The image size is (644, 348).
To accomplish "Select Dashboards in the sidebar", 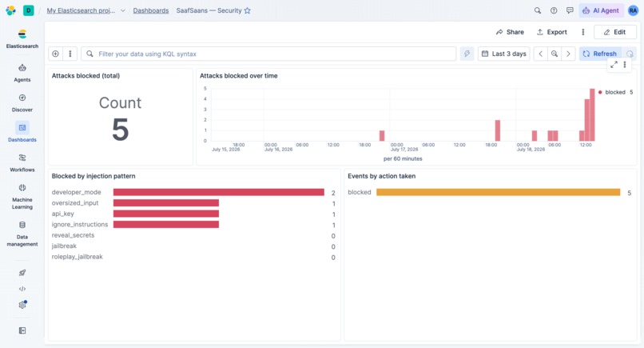I will [x=22, y=132].
